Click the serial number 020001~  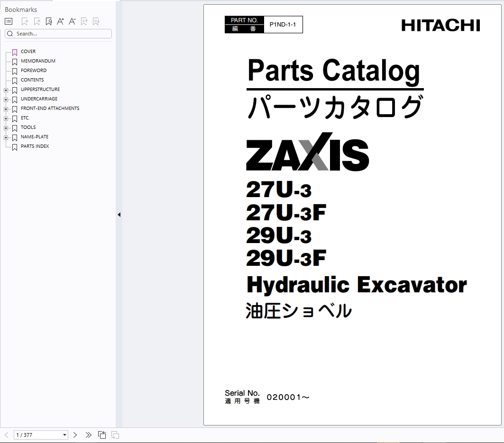click(x=288, y=398)
